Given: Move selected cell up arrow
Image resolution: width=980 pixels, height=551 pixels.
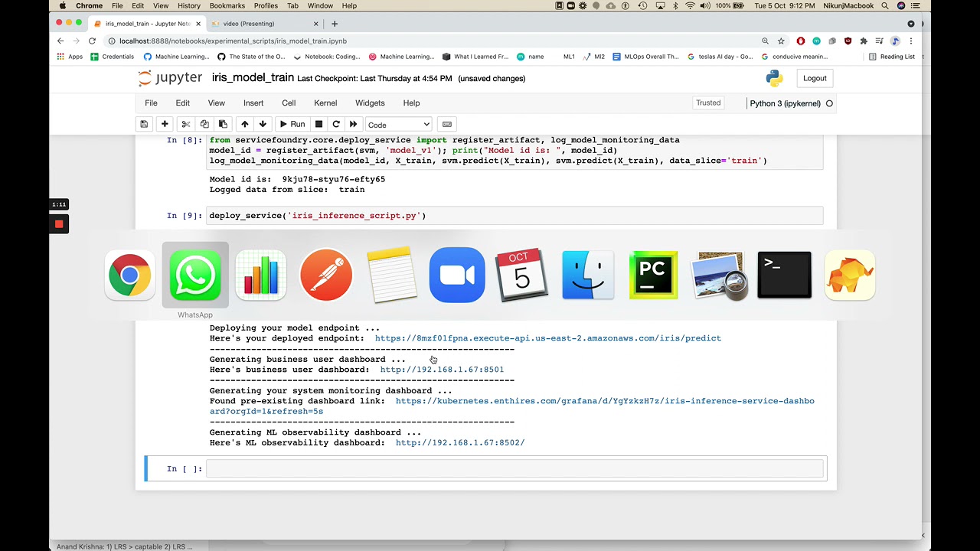Looking at the screenshot, I should pyautogui.click(x=245, y=124).
